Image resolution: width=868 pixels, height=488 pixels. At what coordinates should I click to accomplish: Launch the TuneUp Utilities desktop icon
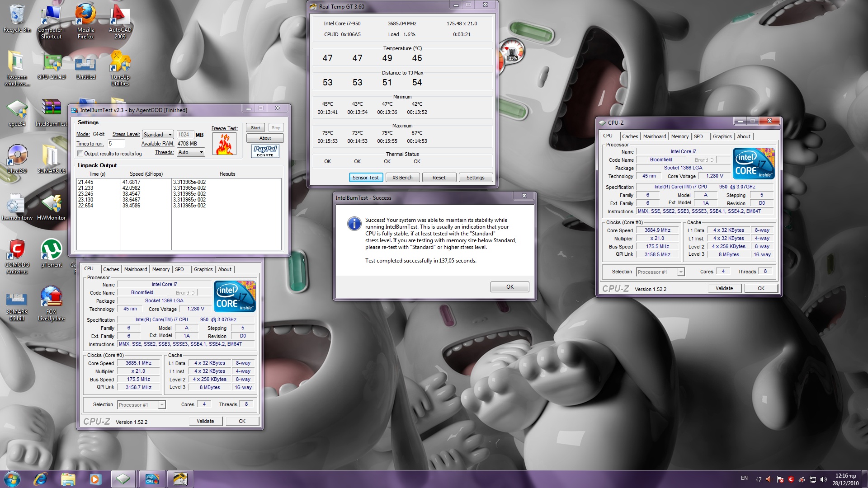point(120,68)
